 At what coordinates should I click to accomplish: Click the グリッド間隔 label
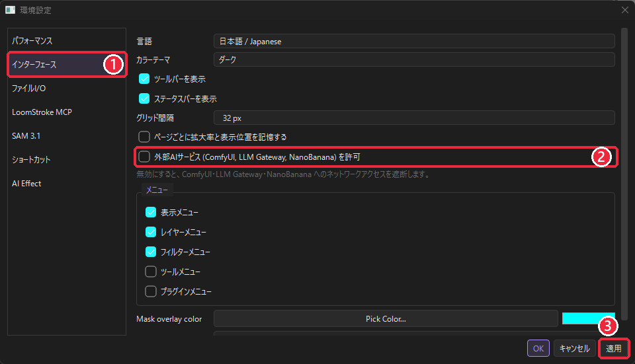click(x=155, y=118)
